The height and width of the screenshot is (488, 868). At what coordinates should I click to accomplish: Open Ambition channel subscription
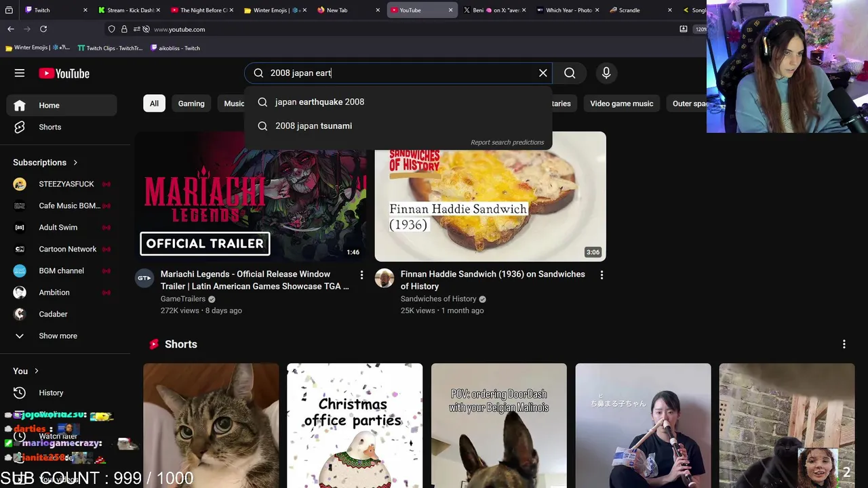62,293
